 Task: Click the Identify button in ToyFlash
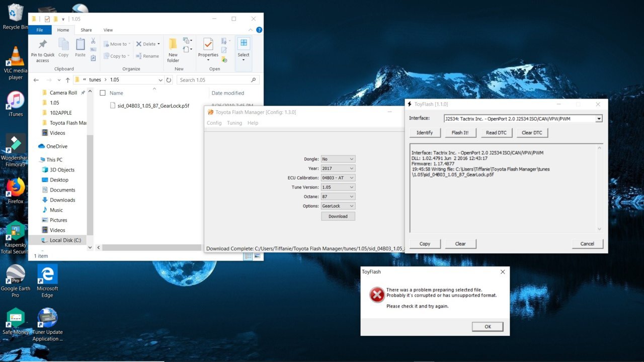pyautogui.click(x=425, y=133)
